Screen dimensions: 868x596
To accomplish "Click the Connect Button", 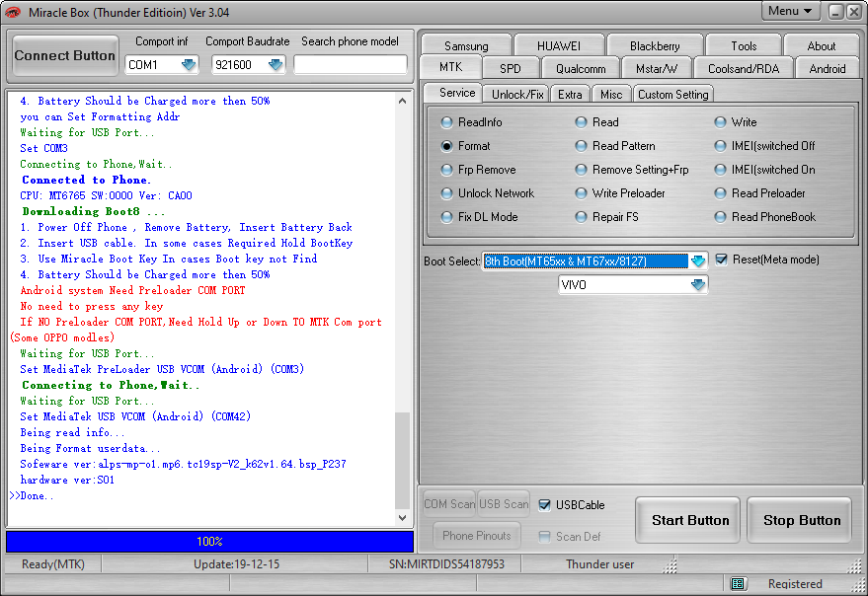I will click(x=65, y=55).
